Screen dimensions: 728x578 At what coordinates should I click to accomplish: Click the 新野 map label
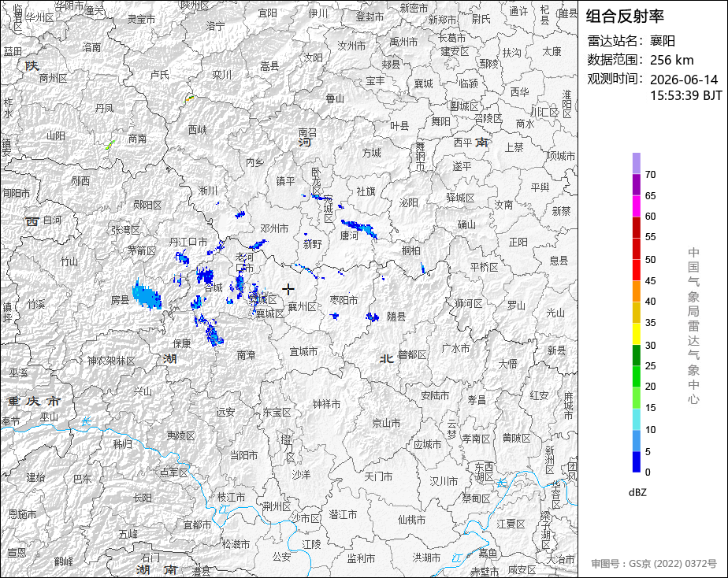tap(313, 244)
